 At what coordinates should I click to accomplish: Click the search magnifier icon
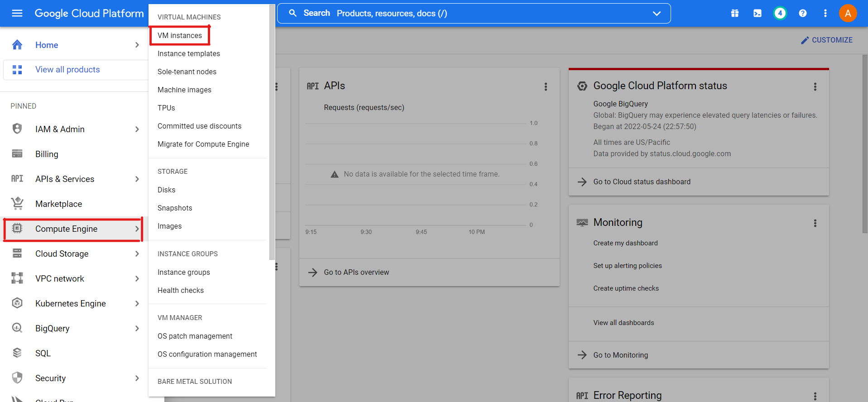tap(293, 13)
